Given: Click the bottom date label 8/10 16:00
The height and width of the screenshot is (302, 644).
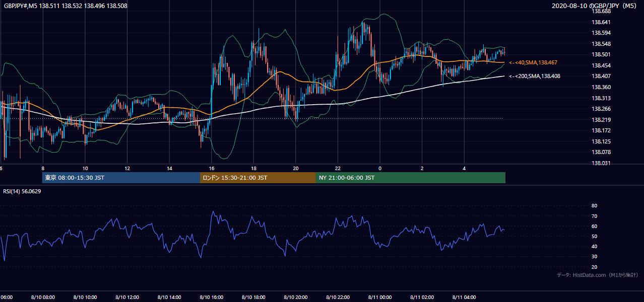Looking at the screenshot, I should coord(212,297).
